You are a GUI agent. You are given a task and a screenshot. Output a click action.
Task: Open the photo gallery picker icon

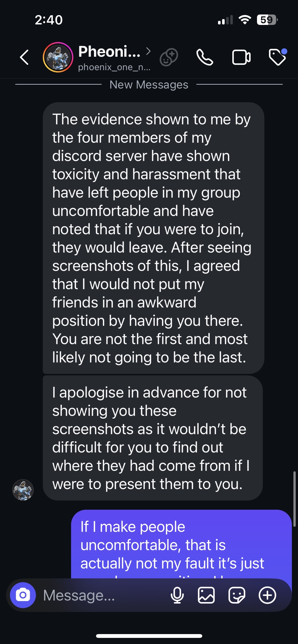(206, 595)
